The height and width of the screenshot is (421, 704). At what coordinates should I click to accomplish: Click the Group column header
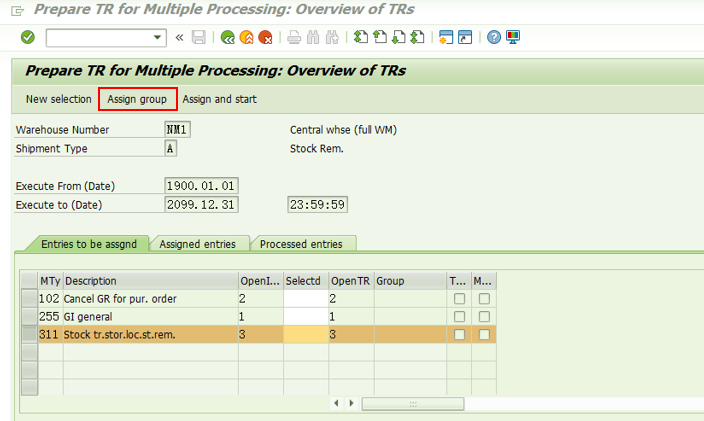410,281
